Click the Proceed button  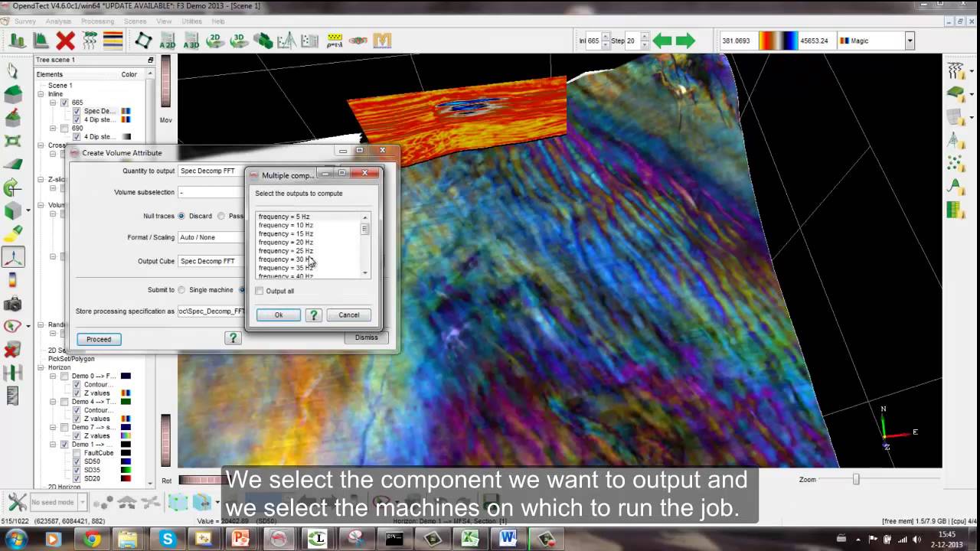click(99, 339)
